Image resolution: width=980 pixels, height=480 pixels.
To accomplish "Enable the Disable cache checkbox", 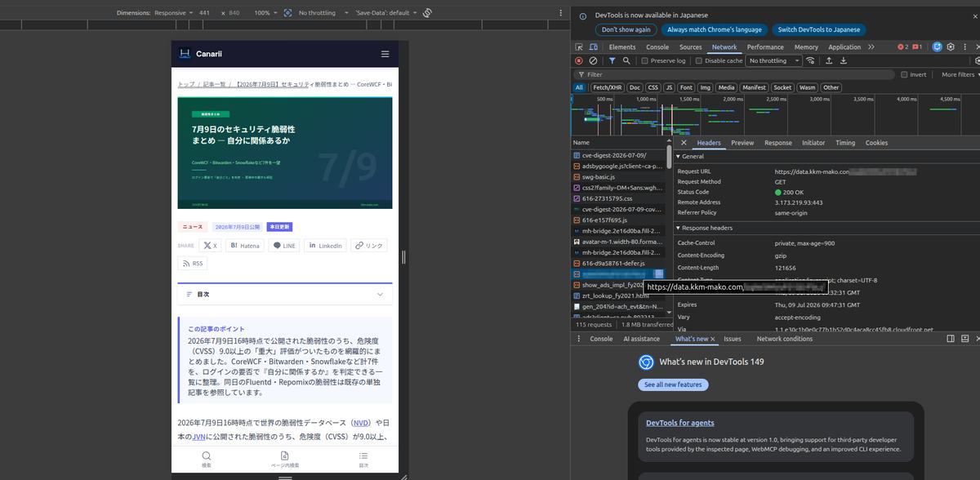I will pyautogui.click(x=699, y=60).
